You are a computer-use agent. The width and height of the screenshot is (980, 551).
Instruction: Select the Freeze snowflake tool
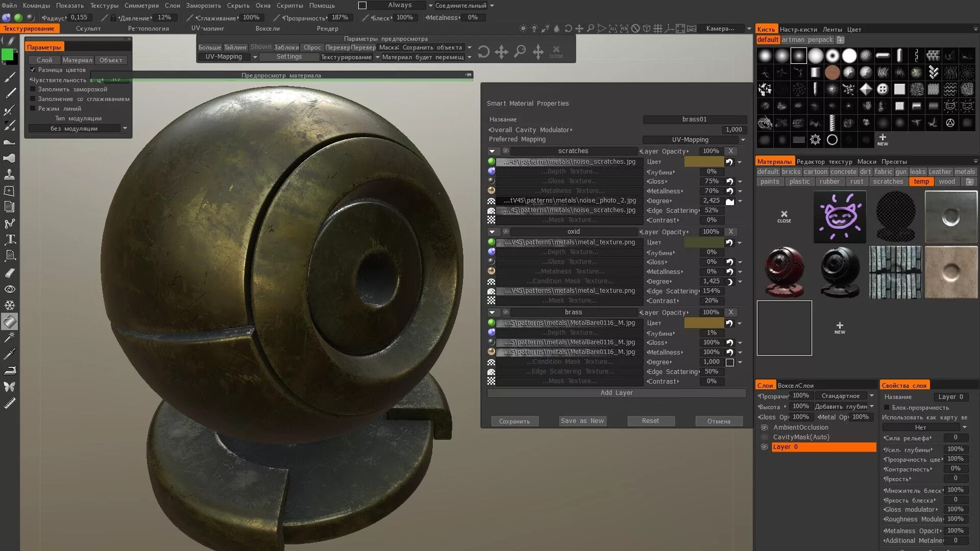[10, 305]
